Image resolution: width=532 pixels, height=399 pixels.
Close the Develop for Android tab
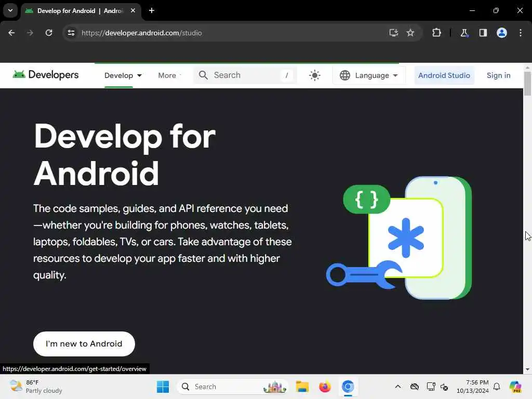(133, 10)
